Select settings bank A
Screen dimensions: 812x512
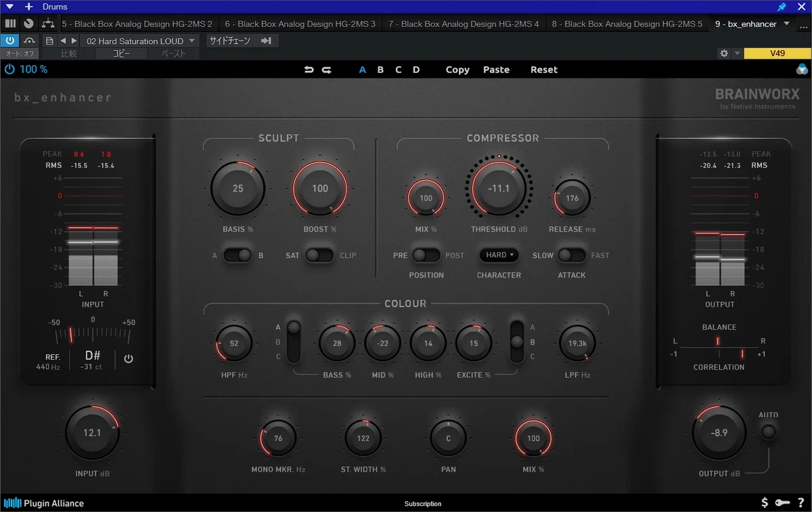click(363, 69)
